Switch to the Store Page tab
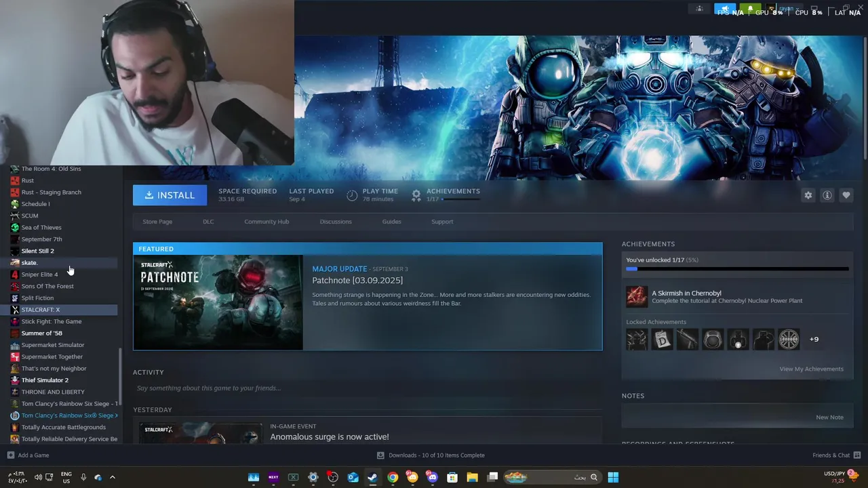 click(157, 222)
